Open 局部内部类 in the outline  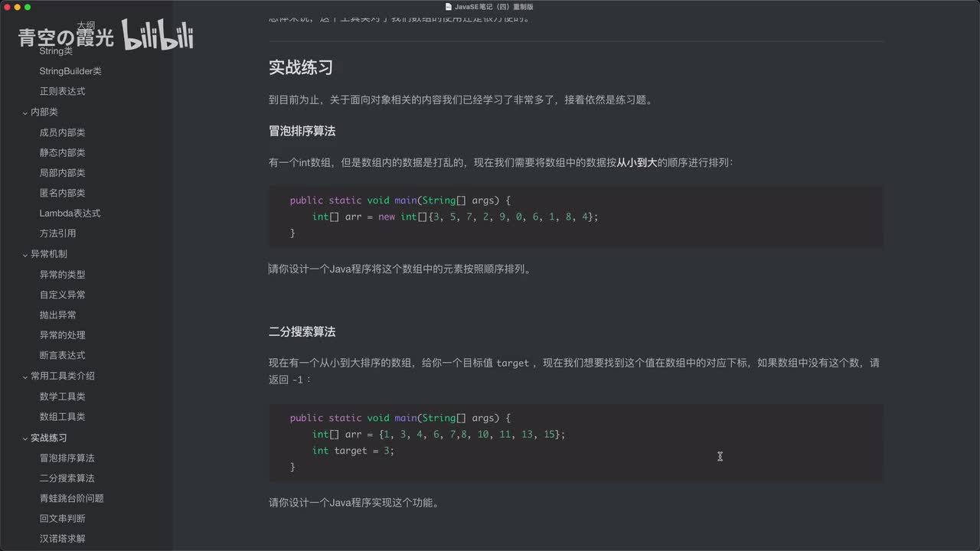tap(62, 173)
